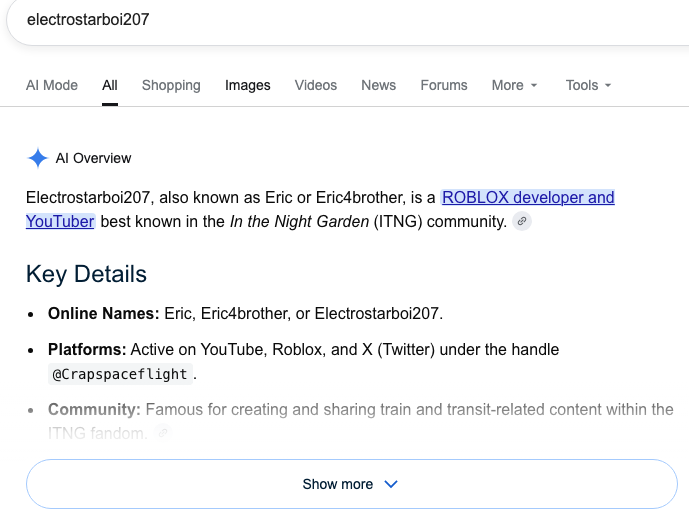
Task: Click the Show more button
Action: click(352, 484)
